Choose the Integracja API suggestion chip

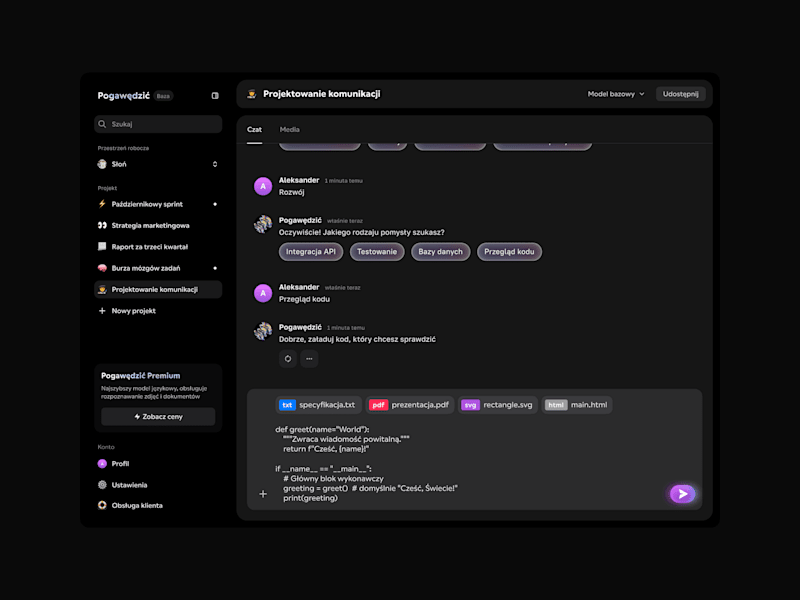[311, 252]
